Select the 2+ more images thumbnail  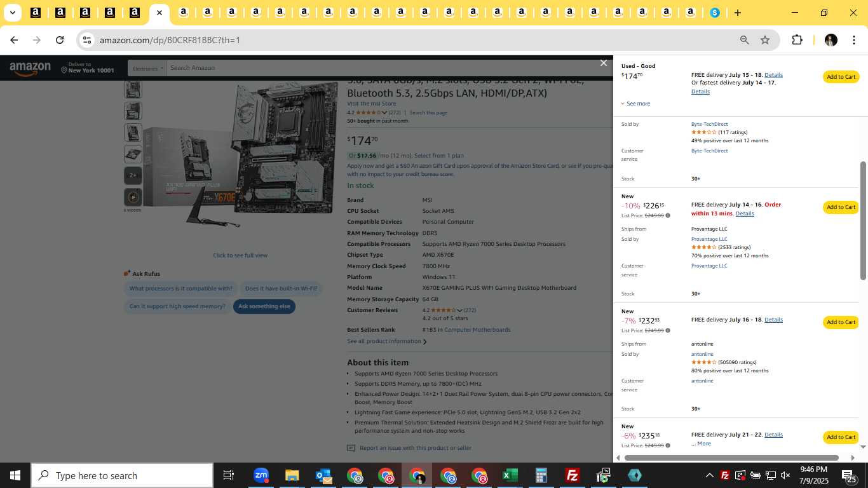[x=133, y=175]
